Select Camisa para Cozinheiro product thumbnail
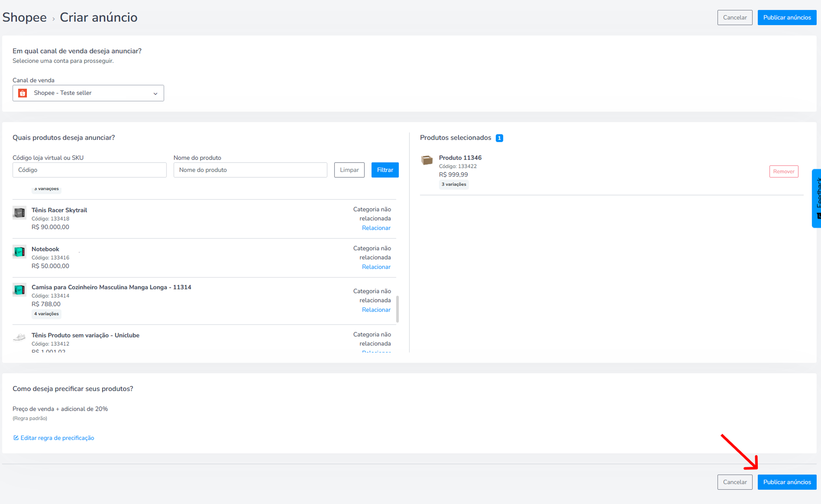821x504 pixels. tap(19, 290)
